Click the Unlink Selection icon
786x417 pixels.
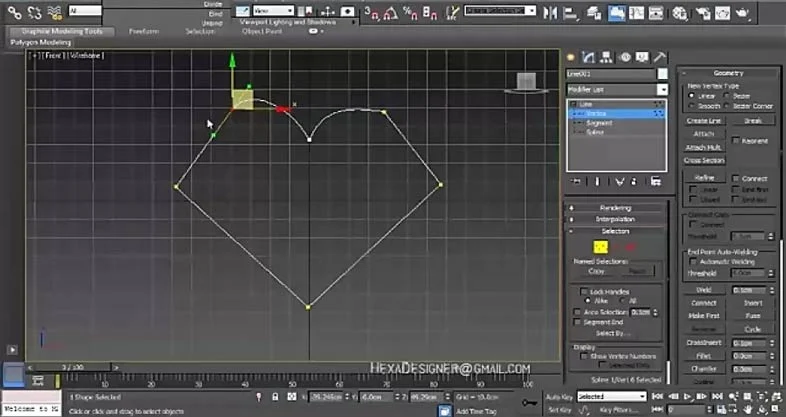tap(34, 13)
